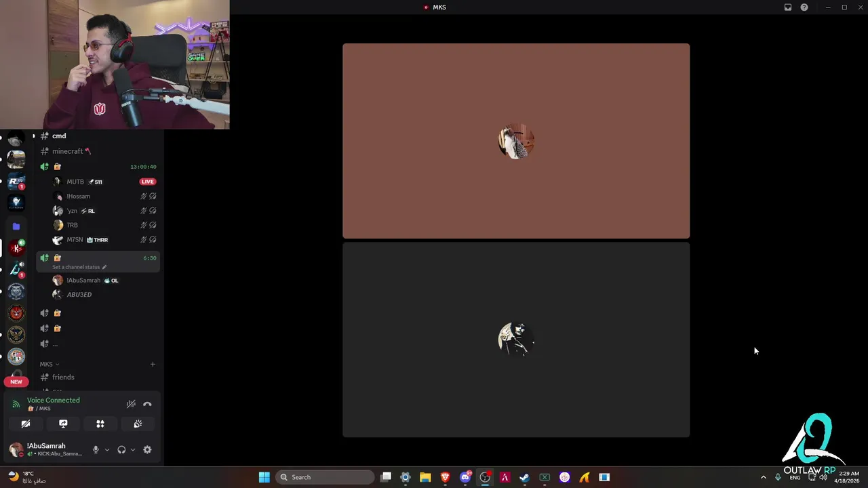Open the RL server icon with notification badge

[16, 182]
